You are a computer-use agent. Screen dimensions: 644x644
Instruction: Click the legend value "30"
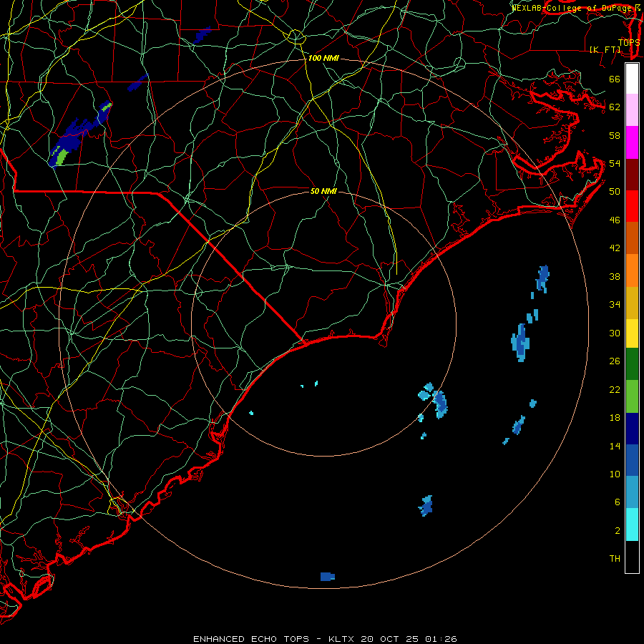pos(615,333)
